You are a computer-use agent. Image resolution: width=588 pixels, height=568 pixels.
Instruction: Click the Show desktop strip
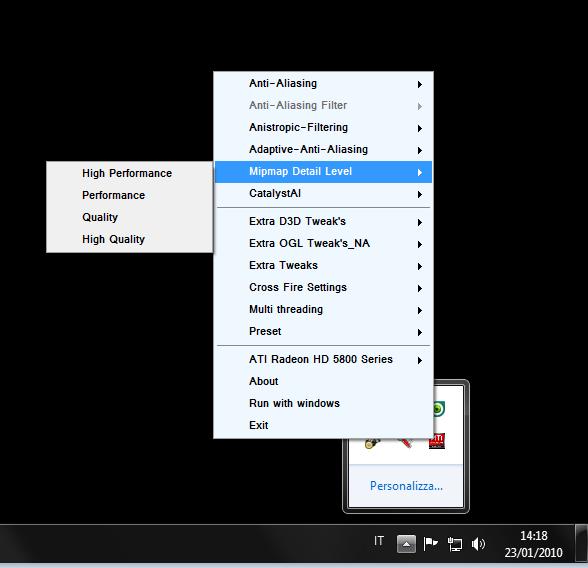point(582,543)
